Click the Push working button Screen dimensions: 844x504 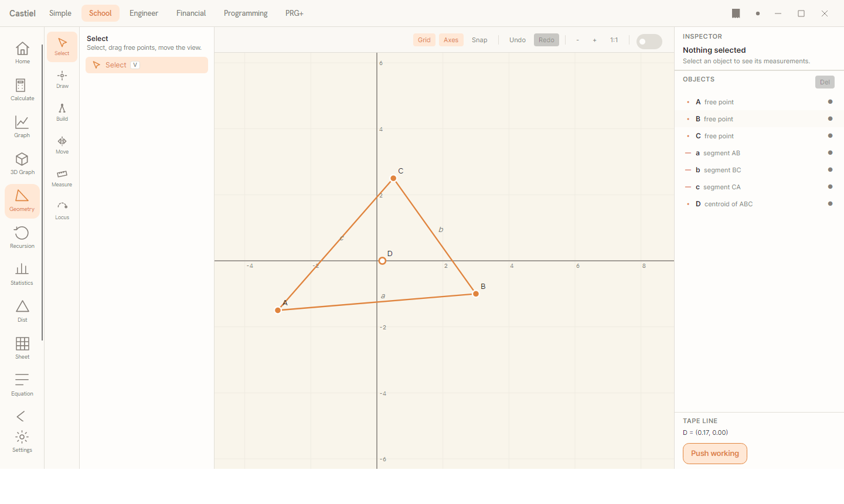pos(715,454)
